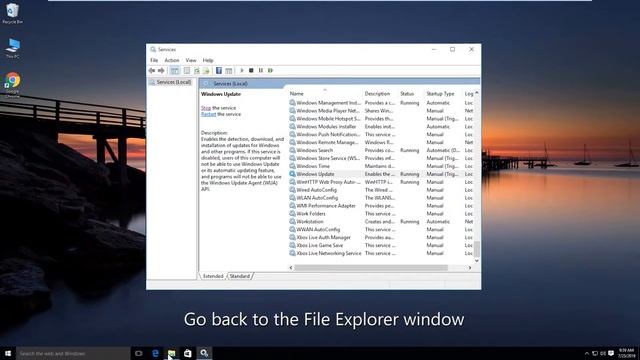
Task: Open the Windows Start button
Action: pos(8,353)
